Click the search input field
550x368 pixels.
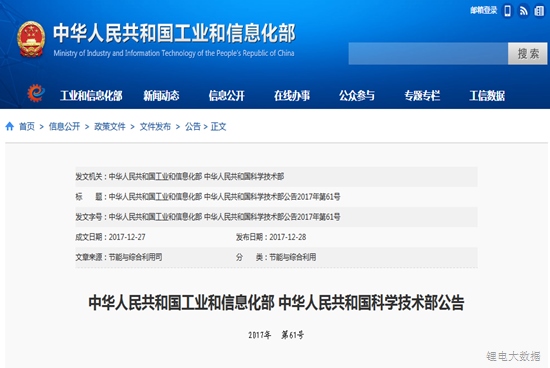[428, 54]
